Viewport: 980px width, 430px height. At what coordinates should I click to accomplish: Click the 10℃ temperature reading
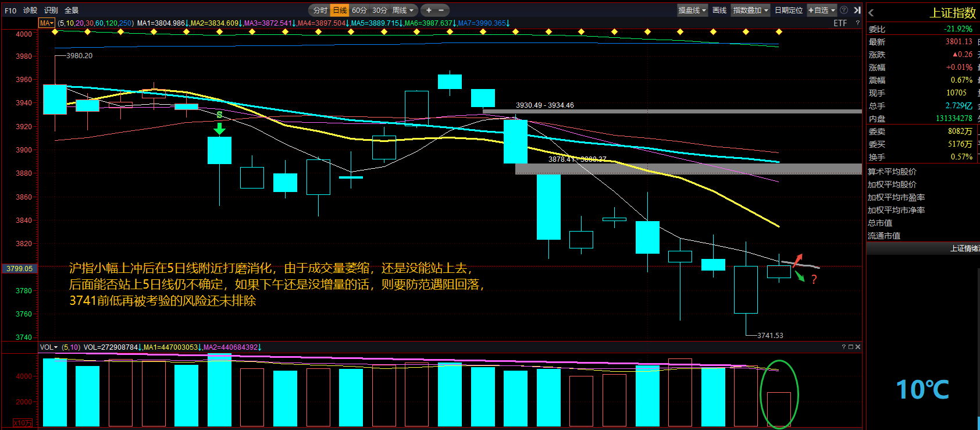pos(922,389)
